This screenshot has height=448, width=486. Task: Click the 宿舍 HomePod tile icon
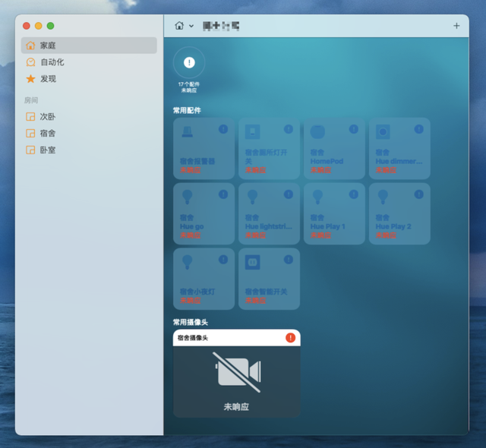pos(317,132)
